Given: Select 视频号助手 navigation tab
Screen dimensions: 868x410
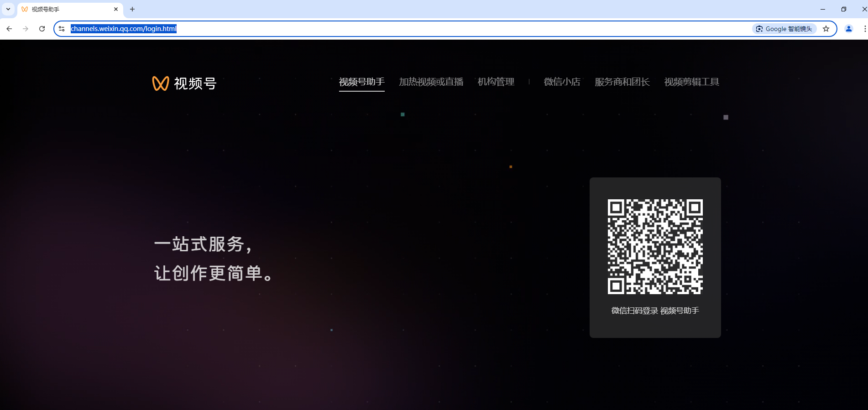Looking at the screenshot, I should tap(361, 82).
